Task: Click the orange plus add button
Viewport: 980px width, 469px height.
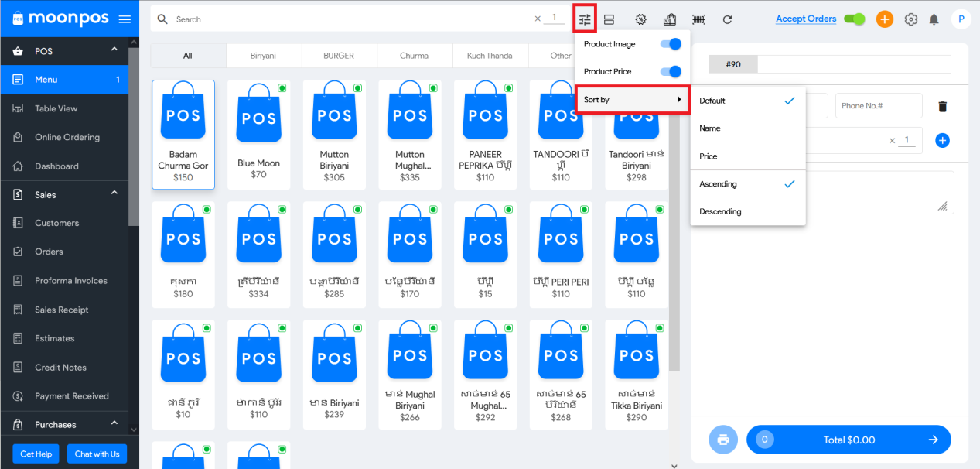Action: pos(885,19)
